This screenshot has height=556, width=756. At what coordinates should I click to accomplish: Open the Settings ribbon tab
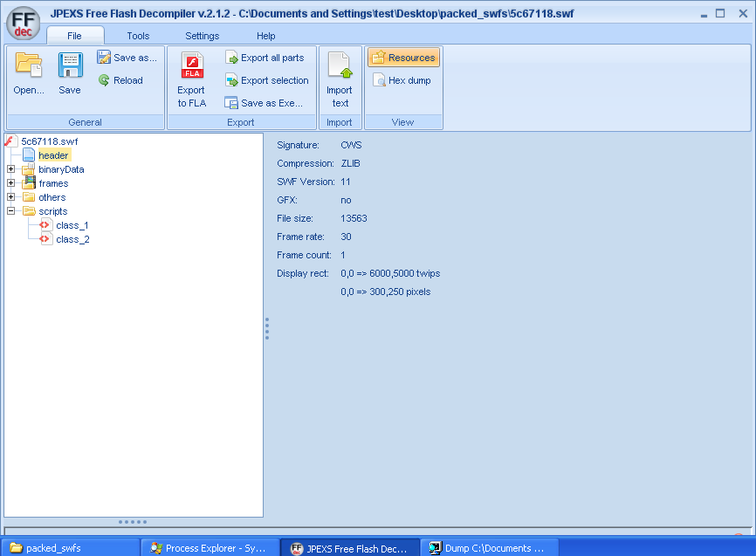203,36
